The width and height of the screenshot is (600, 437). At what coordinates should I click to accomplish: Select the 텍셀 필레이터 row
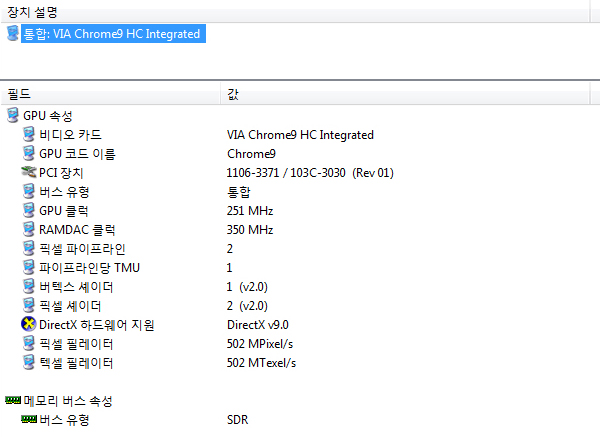click(76, 363)
